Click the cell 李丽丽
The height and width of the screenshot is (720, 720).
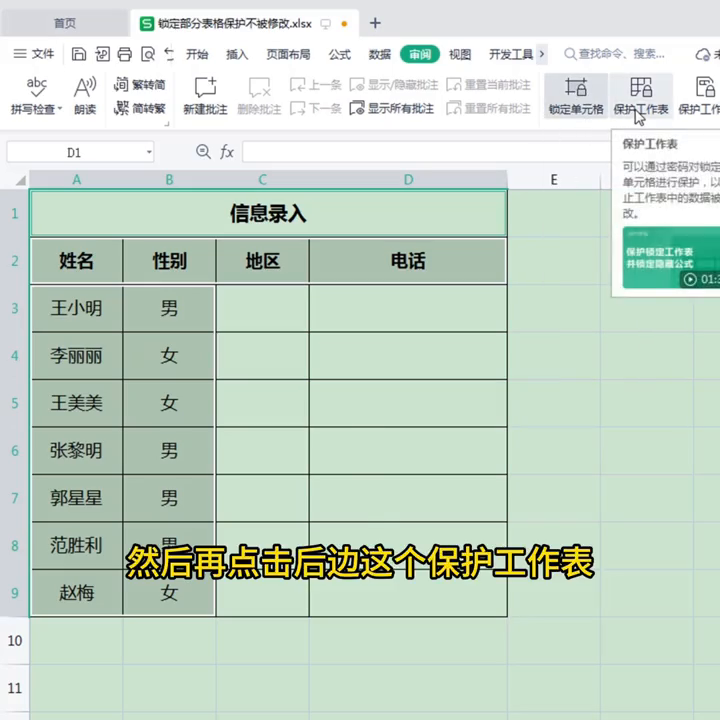pyautogui.click(x=77, y=356)
